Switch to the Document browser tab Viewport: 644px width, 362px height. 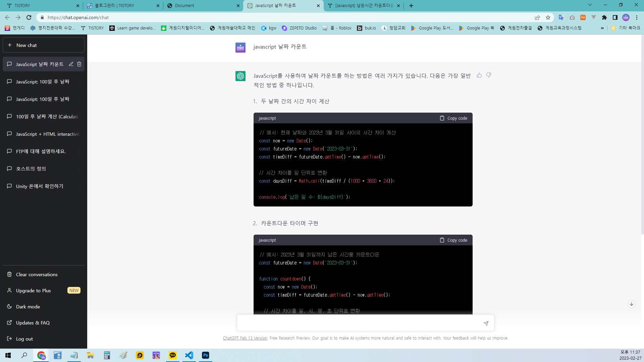pyautogui.click(x=204, y=5)
